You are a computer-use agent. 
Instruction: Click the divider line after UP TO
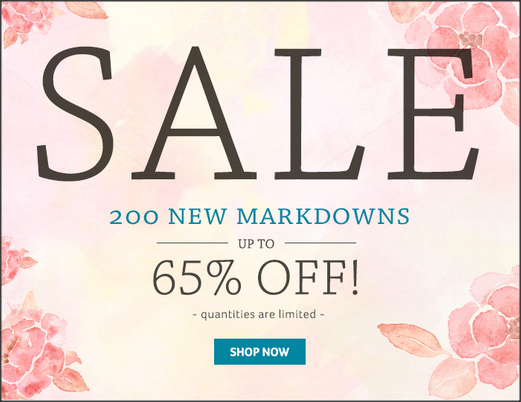point(320,243)
